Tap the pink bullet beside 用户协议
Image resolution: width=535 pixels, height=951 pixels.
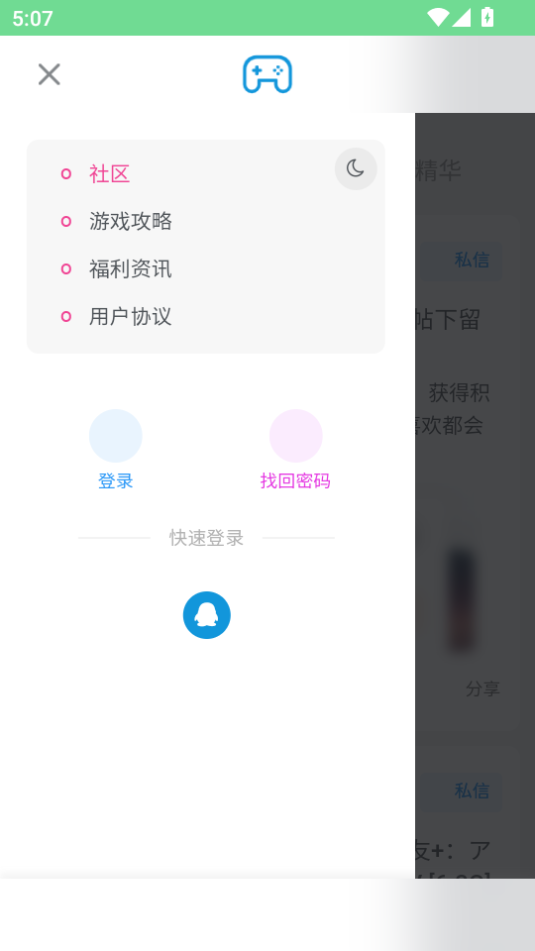click(x=66, y=316)
